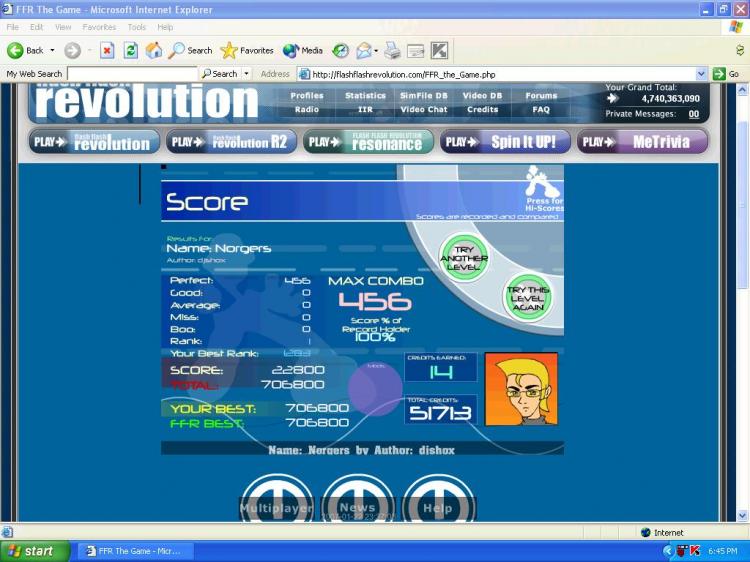This screenshot has height=562, width=750.
Task: Click the taskbar clock 6:45 PM
Action: point(723,551)
